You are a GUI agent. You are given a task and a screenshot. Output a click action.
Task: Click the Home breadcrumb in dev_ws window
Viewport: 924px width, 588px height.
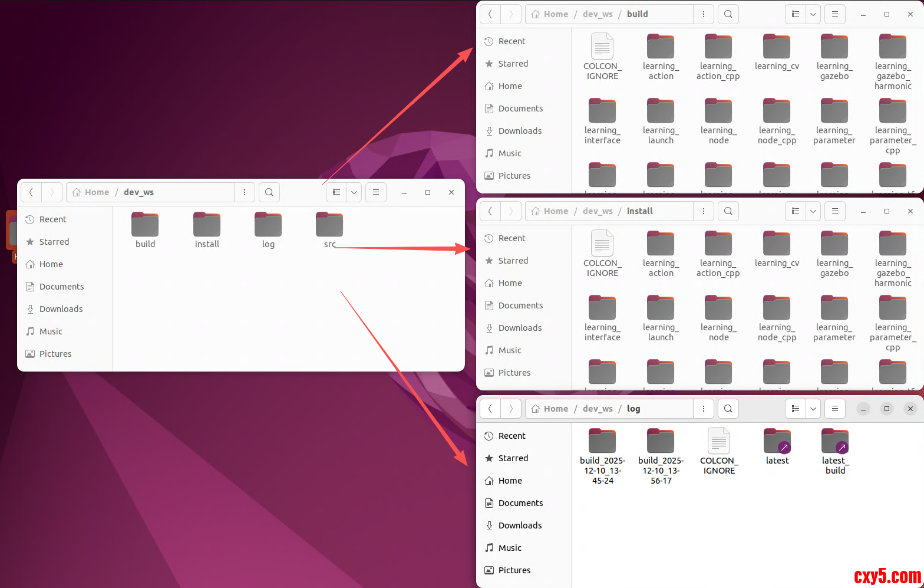pos(96,192)
